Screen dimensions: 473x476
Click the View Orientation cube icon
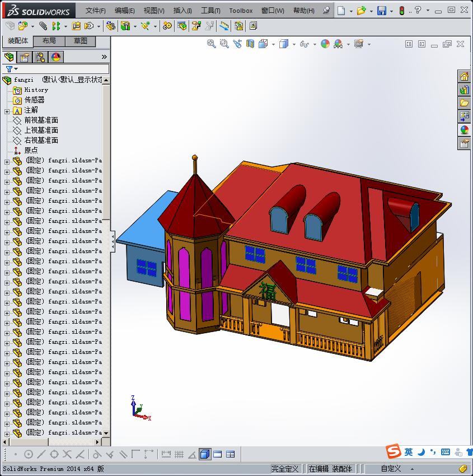click(263, 44)
